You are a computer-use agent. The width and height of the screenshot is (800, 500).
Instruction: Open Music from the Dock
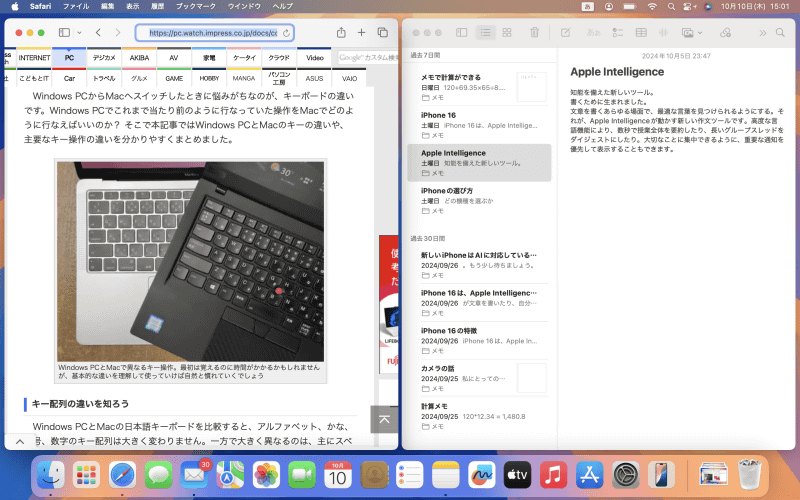click(553, 476)
